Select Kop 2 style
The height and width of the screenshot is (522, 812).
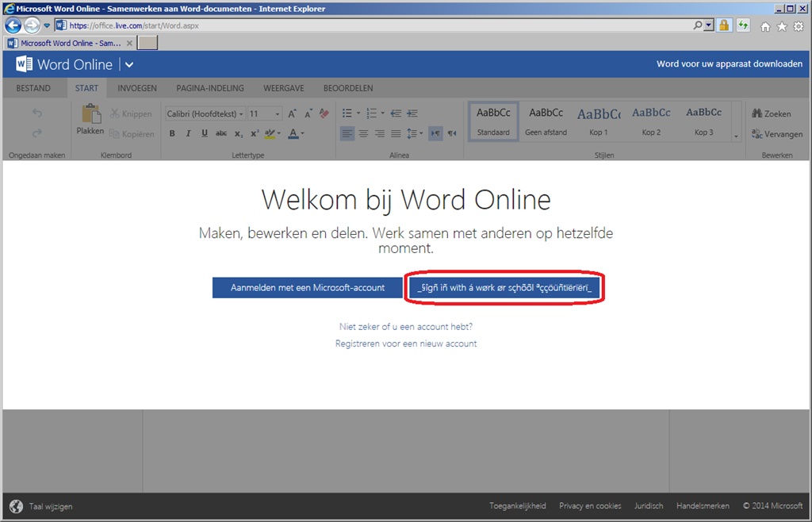click(651, 121)
